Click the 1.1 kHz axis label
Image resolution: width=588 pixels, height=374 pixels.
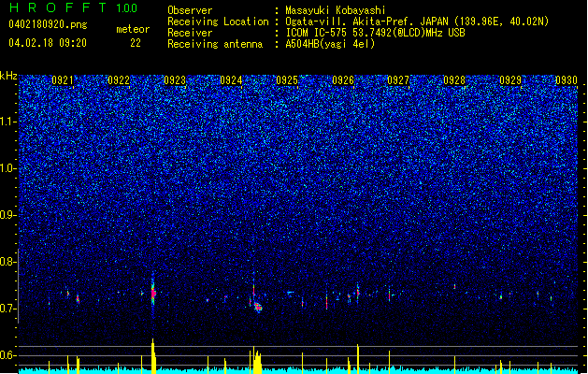tap(7, 122)
